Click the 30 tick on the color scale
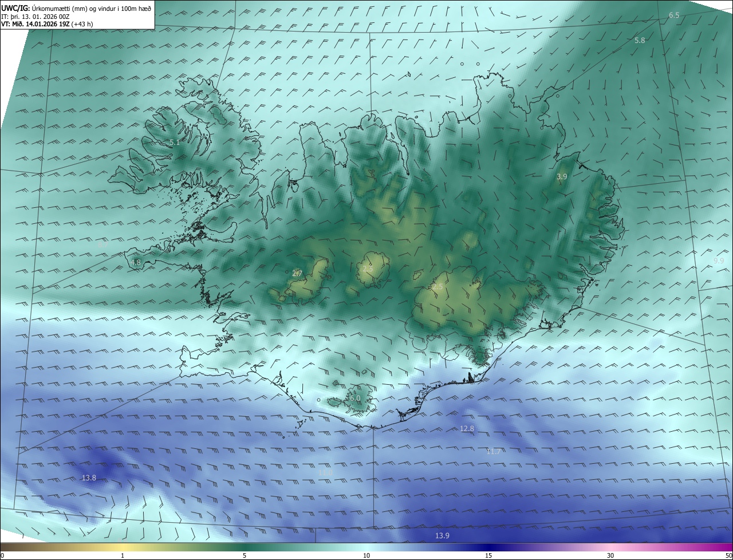Screen dimensions: 733x560 coord(610,555)
